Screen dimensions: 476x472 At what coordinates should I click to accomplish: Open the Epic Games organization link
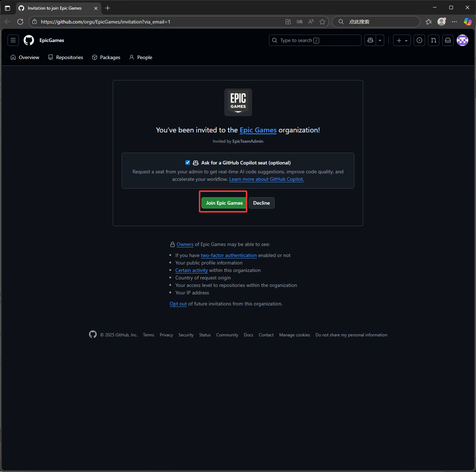[x=258, y=130]
